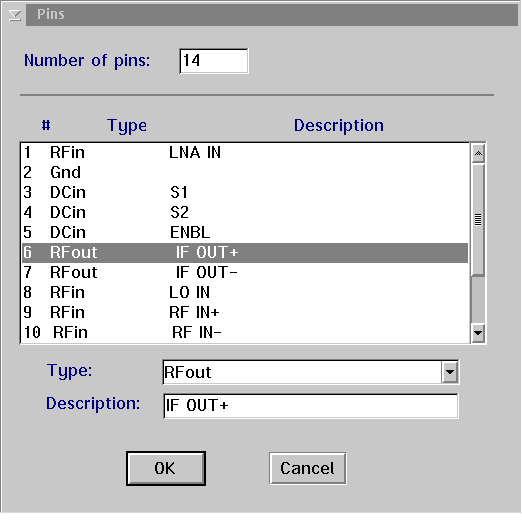Click the OK button

[x=166, y=468]
